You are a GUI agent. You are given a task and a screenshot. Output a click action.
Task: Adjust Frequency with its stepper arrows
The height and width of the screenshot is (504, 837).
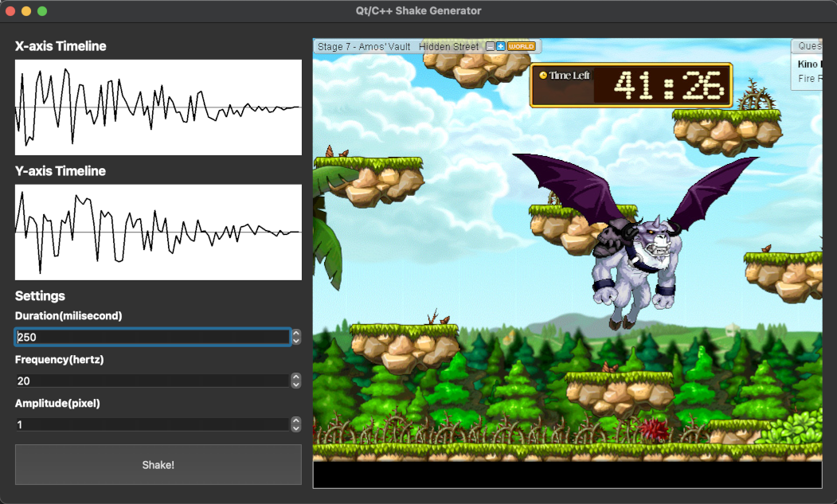(x=296, y=381)
